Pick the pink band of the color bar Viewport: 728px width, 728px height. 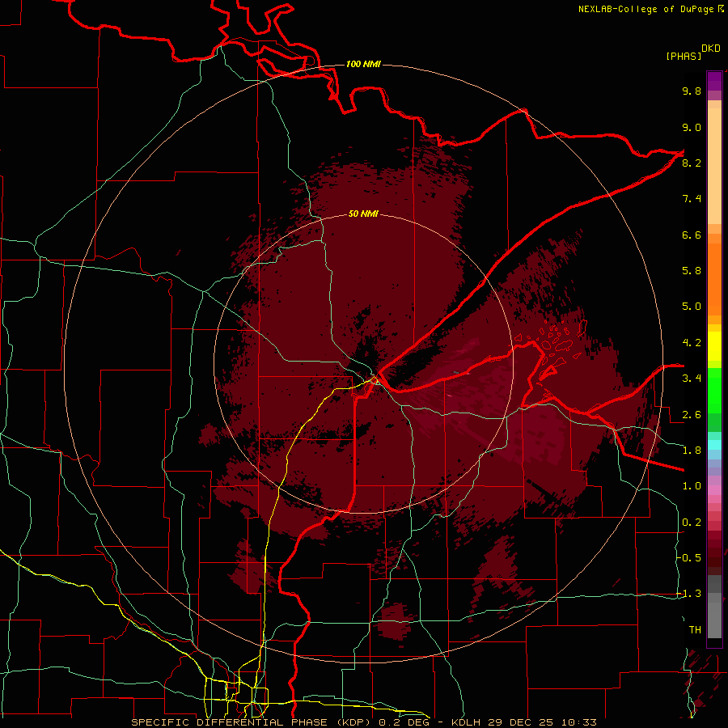click(x=714, y=490)
